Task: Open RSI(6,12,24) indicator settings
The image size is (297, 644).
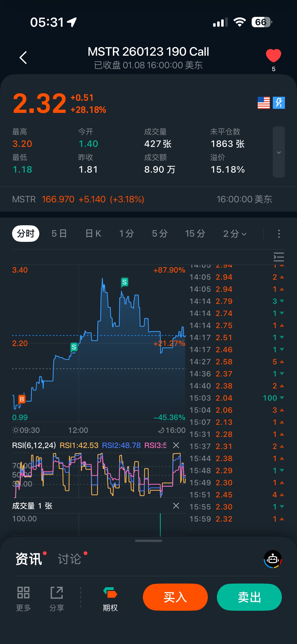Action: [x=34, y=445]
